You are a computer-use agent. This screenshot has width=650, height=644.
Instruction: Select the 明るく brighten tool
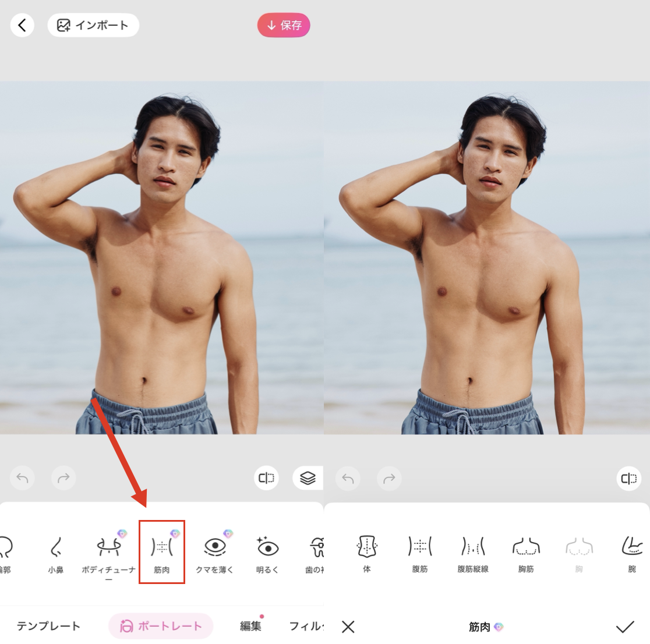(267, 551)
